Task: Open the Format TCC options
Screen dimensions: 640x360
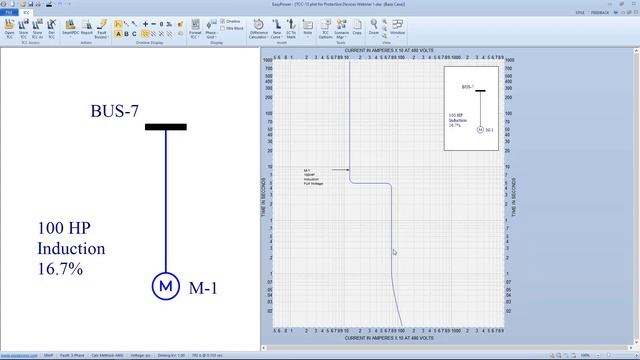Action: (195, 29)
